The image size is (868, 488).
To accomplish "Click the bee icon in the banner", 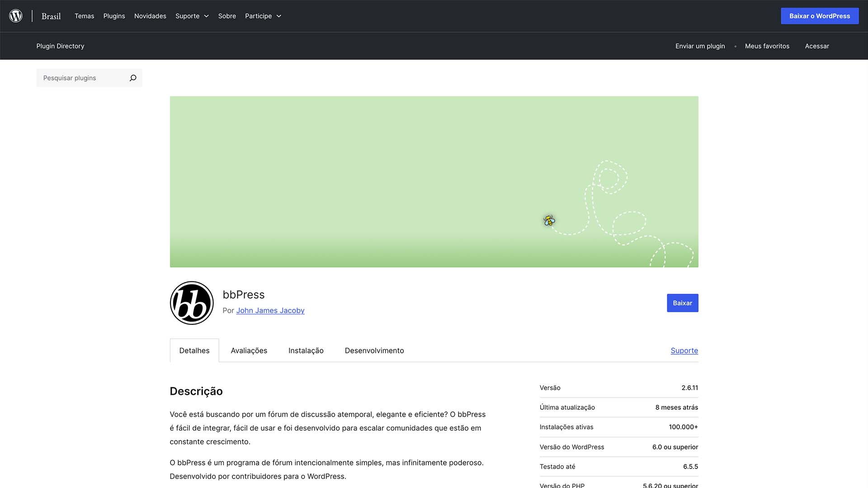I will tap(549, 221).
